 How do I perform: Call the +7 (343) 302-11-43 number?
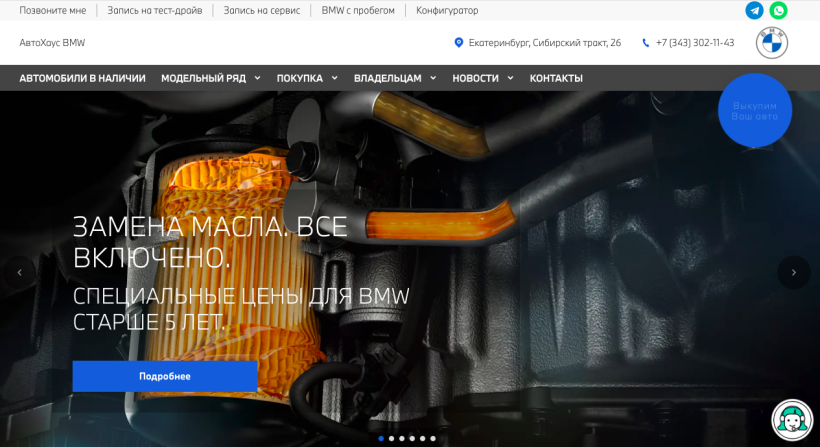[x=695, y=43]
